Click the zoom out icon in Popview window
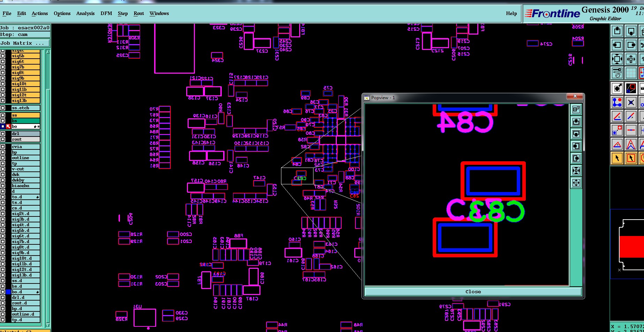This screenshot has width=644, height=332. pos(576,183)
